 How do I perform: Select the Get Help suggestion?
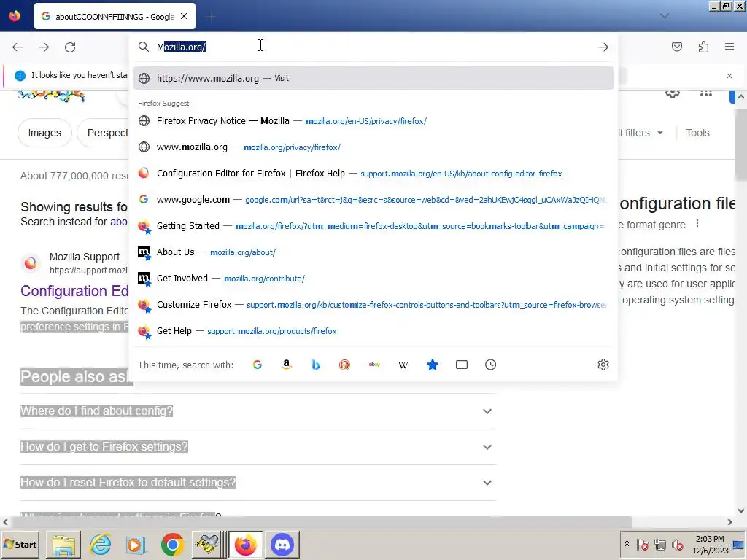[373, 330]
